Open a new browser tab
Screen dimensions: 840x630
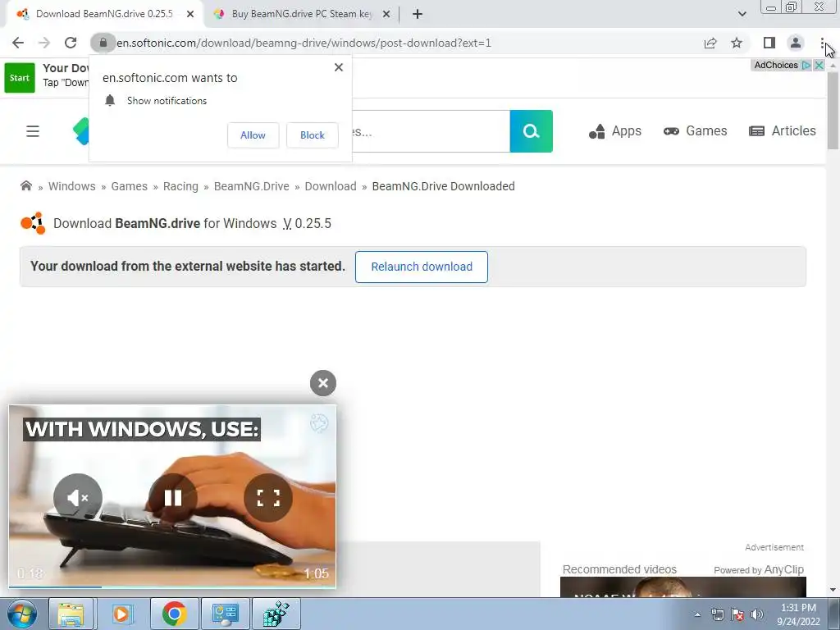point(418,15)
